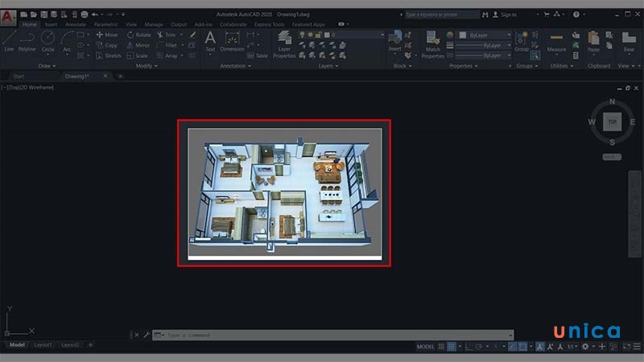
Task: Choose the Rotate tool
Action: point(138,35)
